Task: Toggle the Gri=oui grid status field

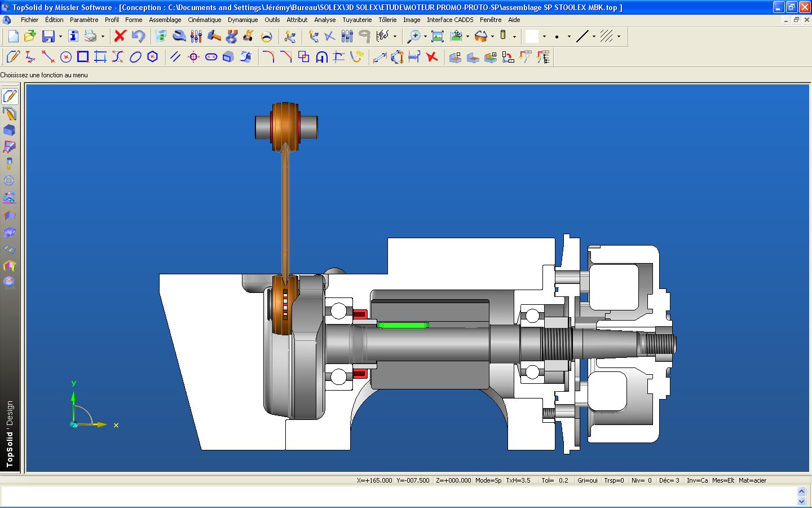Action: (587, 480)
